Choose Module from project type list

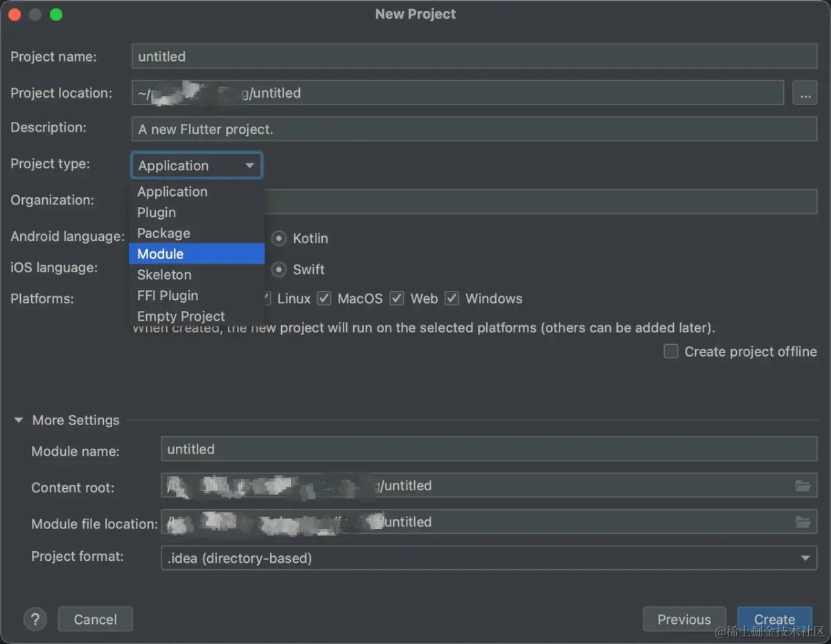[x=197, y=254]
